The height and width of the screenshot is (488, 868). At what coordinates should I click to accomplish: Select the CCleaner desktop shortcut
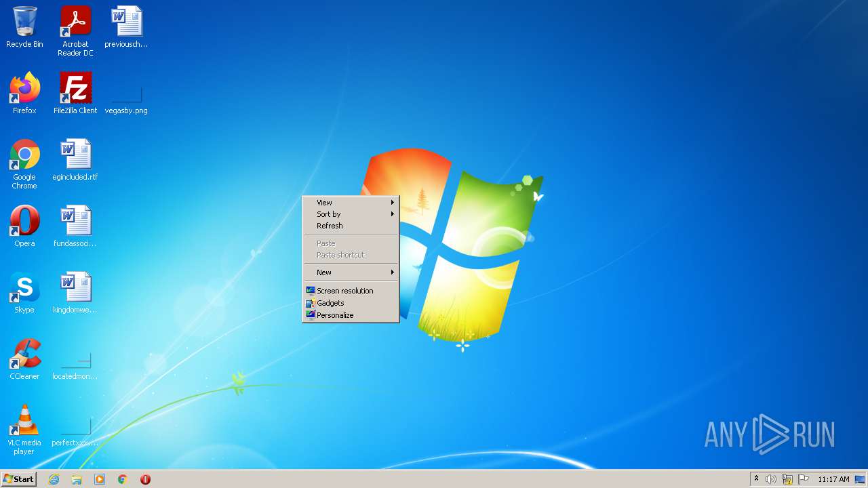pyautogui.click(x=24, y=359)
